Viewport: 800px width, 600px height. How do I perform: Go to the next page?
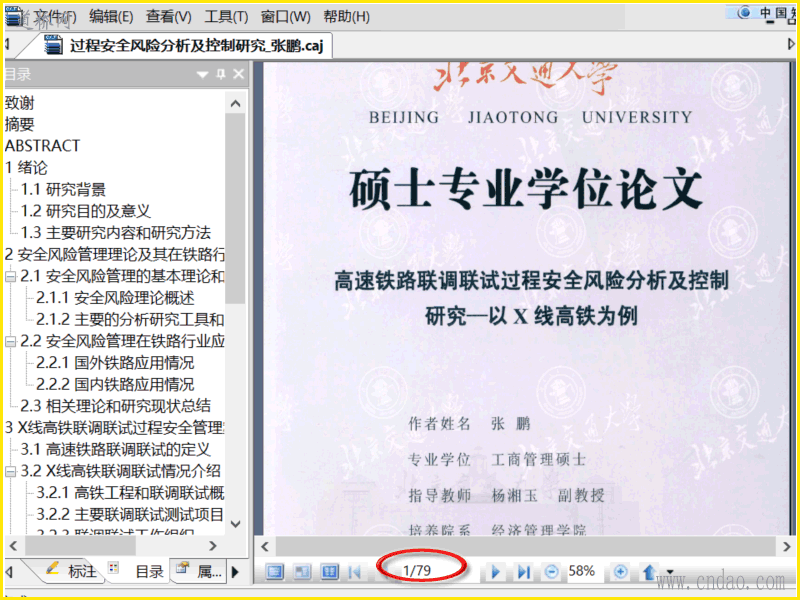494,571
